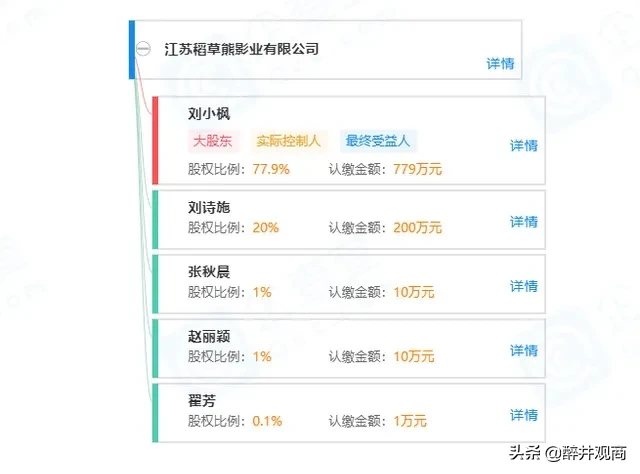Select shareholder name 刘小枫
640x474 pixels.
pyautogui.click(x=209, y=113)
